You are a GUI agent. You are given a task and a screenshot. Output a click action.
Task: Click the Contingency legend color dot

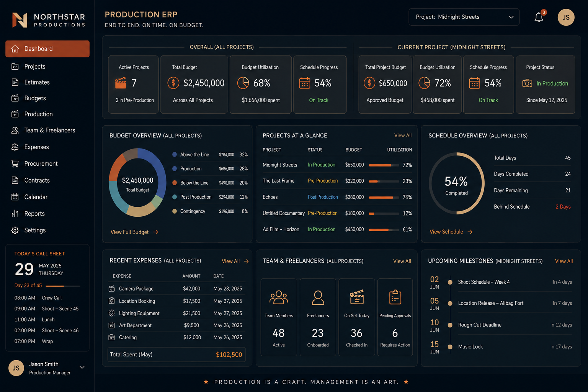[175, 211]
